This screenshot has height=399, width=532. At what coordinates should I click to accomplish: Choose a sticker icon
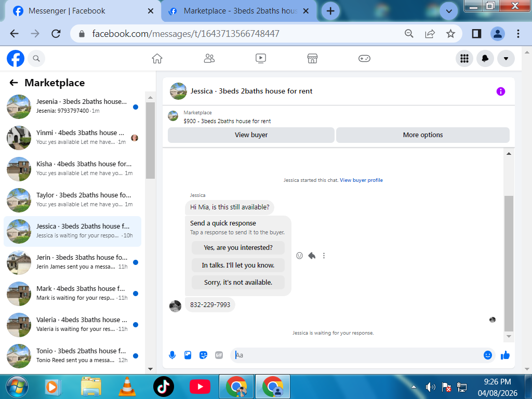(x=203, y=355)
